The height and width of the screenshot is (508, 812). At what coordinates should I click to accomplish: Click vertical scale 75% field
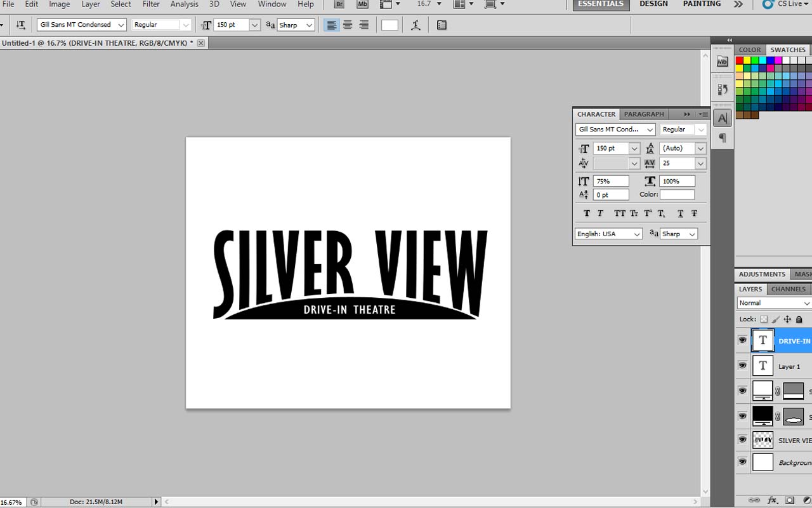(x=611, y=181)
